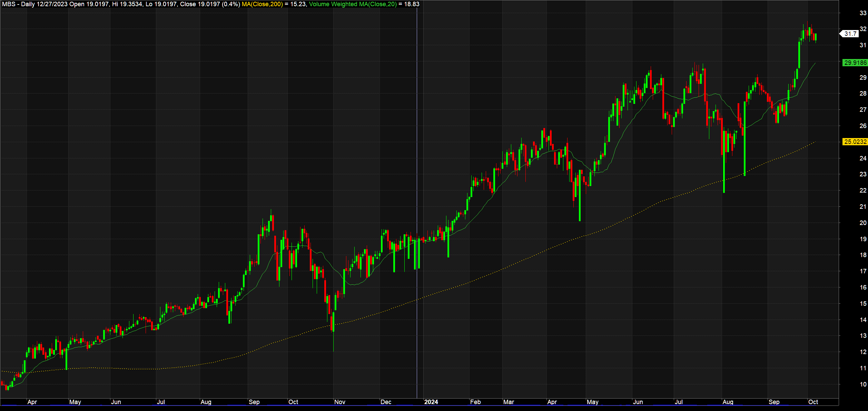
Task: Click price level 26 on the price axis
Action: point(862,126)
